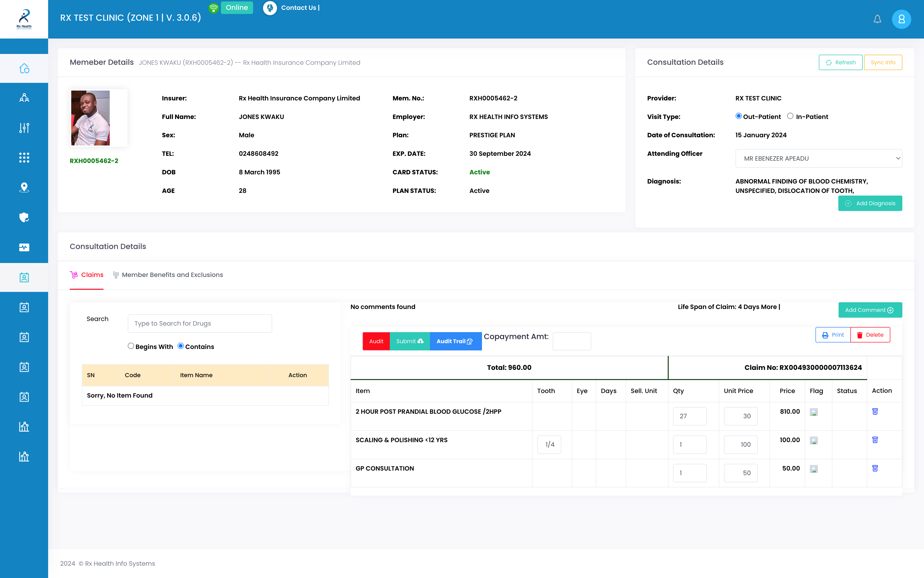Click the Online status badge
Screen dimensions: 924x578
237,8
